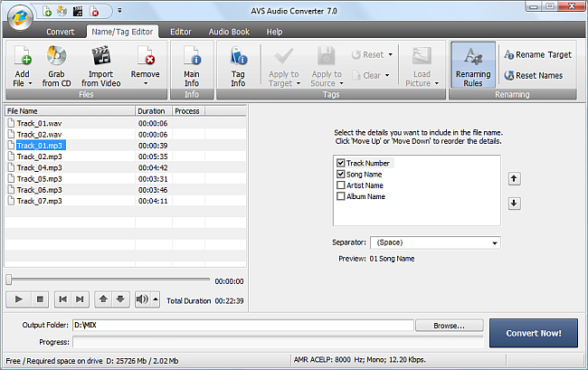Viewport: 588px width, 370px height.
Task: Click the Duration column header
Action: pyautogui.click(x=154, y=111)
